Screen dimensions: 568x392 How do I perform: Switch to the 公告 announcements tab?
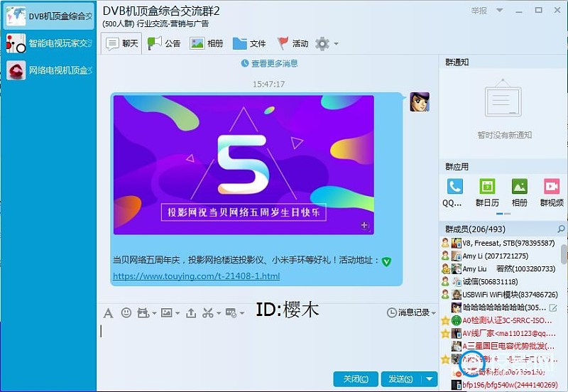[164, 43]
